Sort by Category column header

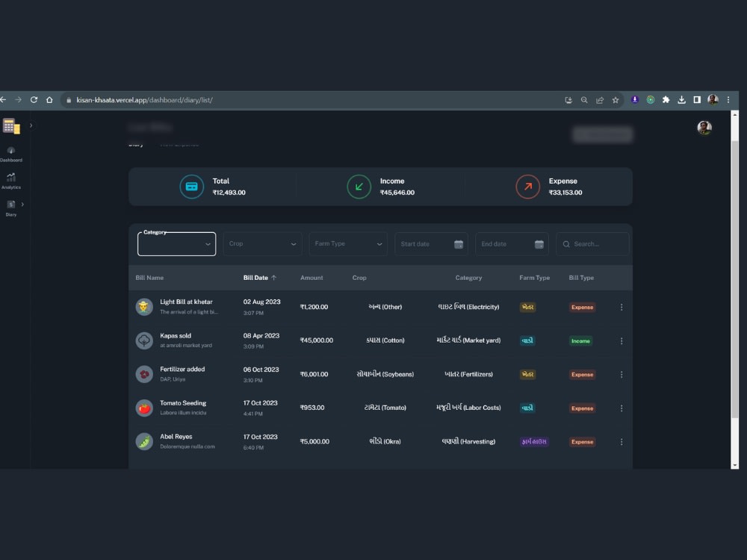[468, 278]
